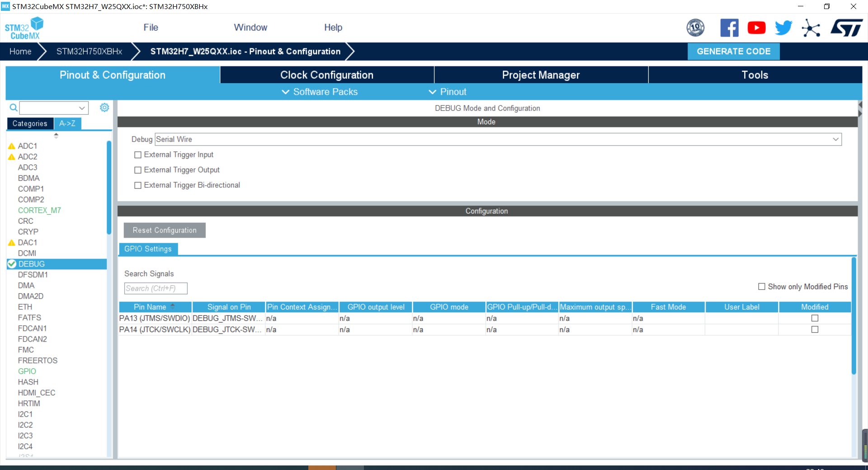Open the GPIO Settings tab

point(148,249)
